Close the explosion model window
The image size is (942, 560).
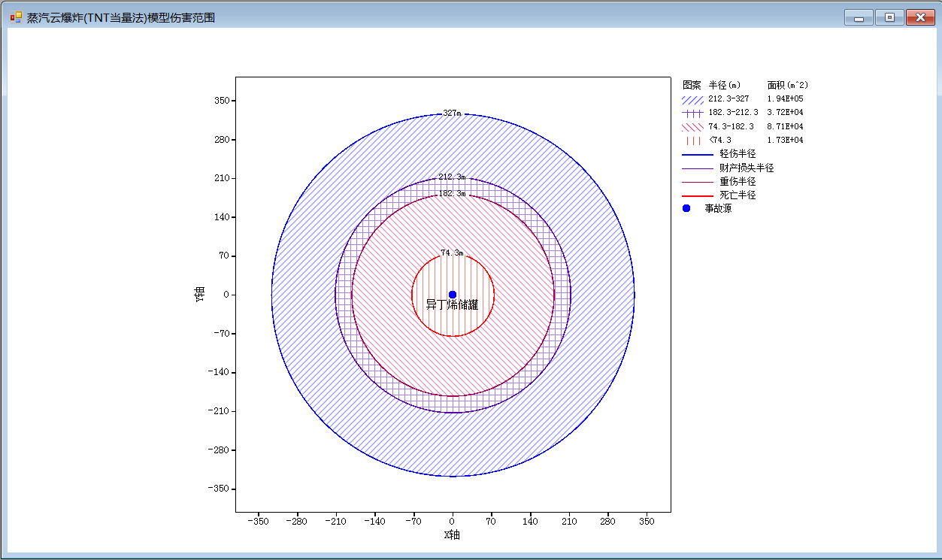tap(920, 17)
